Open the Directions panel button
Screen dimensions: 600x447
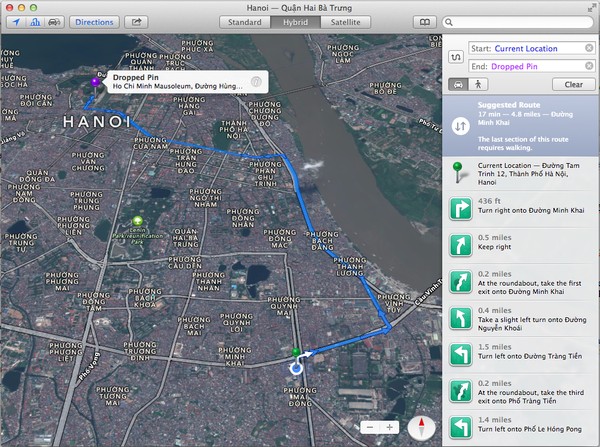(x=94, y=22)
